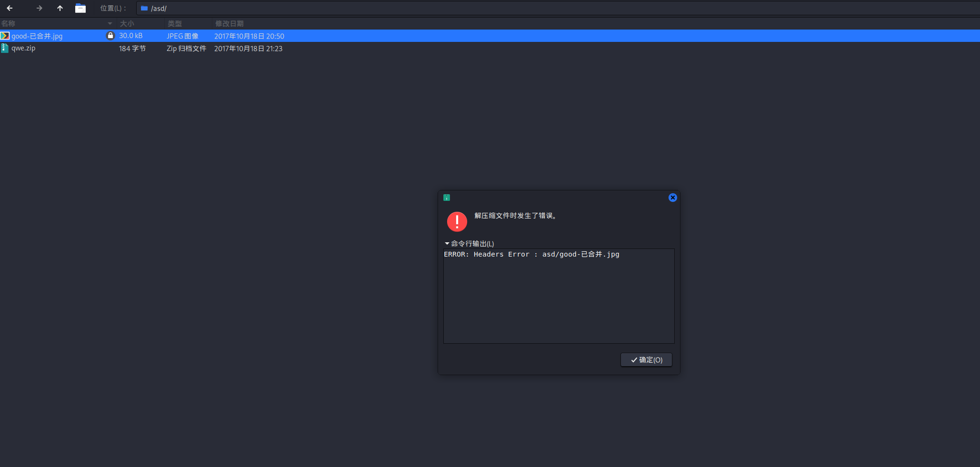Click the small green icon in dialog title
This screenshot has height=467, width=980.
pyautogui.click(x=447, y=198)
